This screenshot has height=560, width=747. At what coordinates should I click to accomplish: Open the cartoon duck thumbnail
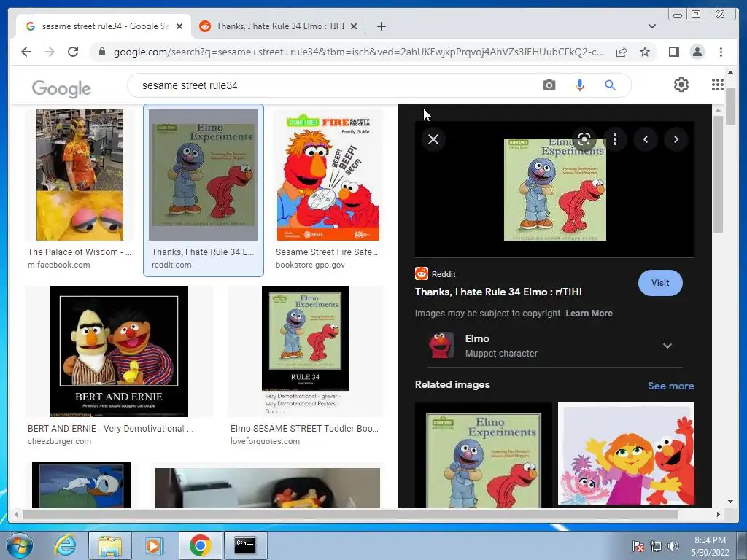(81, 485)
